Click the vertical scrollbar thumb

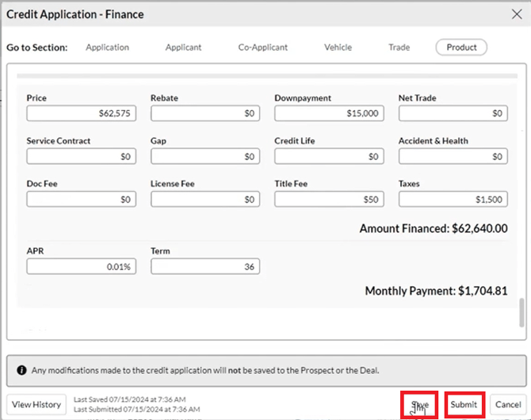point(521,313)
